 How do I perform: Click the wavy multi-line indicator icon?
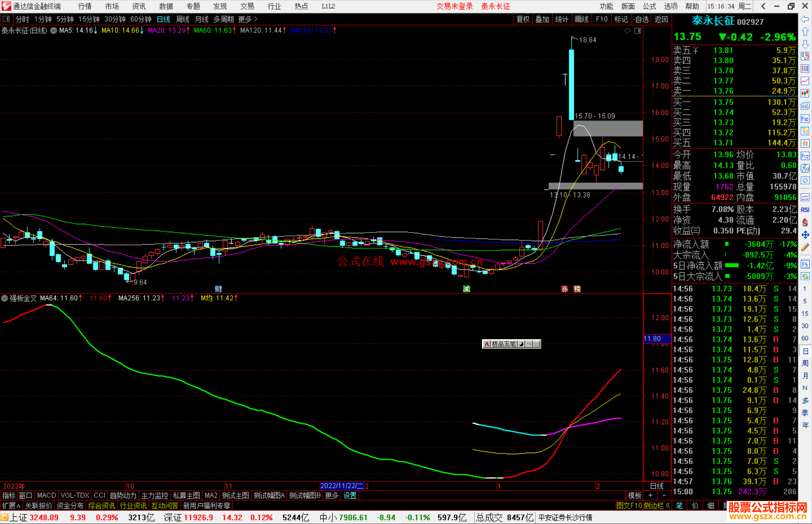click(x=805, y=197)
